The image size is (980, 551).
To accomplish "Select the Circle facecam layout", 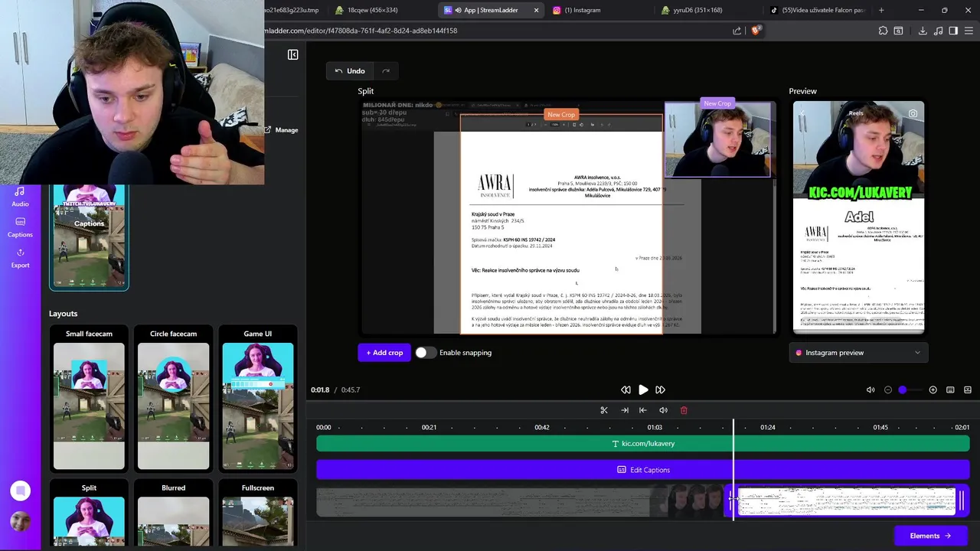I will tap(173, 399).
